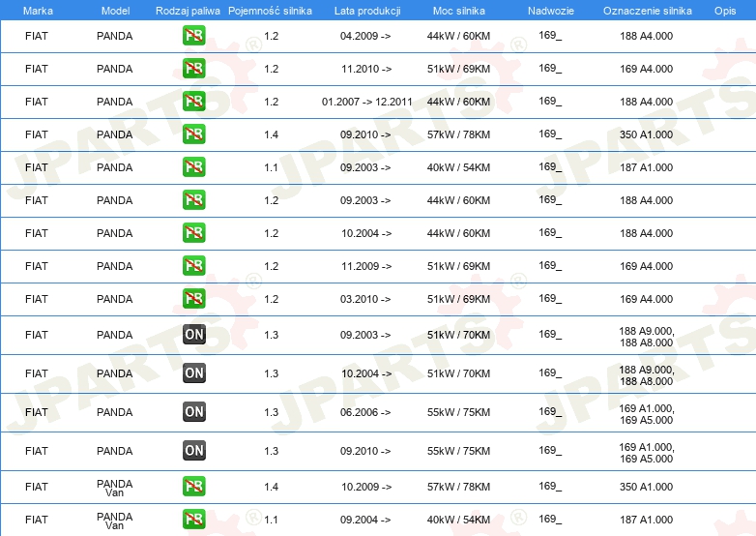Click the Pojemność silnika column header
The height and width of the screenshot is (536, 756).
[x=270, y=11]
